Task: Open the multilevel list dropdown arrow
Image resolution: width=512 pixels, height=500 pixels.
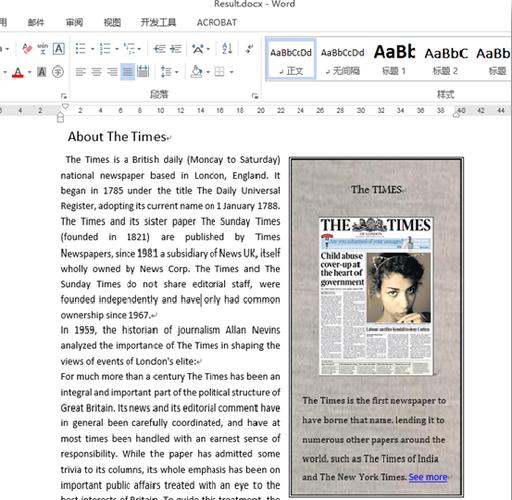Action: coord(139,49)
